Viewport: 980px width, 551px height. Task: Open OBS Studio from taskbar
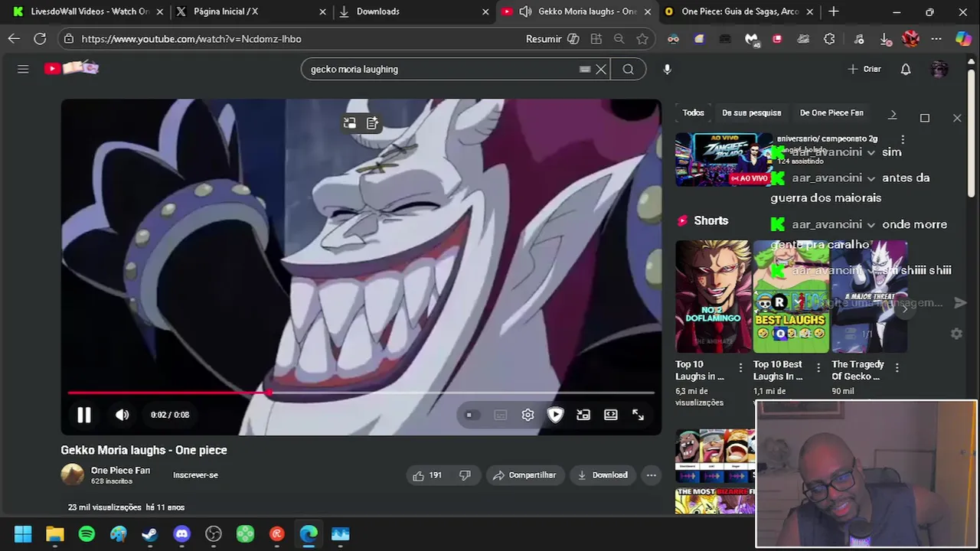(x=214, y=534)
